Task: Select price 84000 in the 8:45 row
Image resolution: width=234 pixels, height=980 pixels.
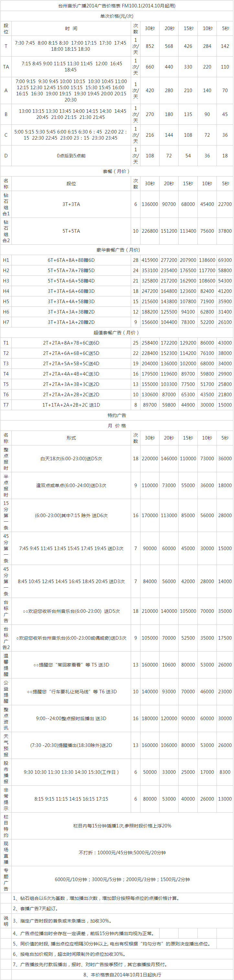Action: (150, 581)
